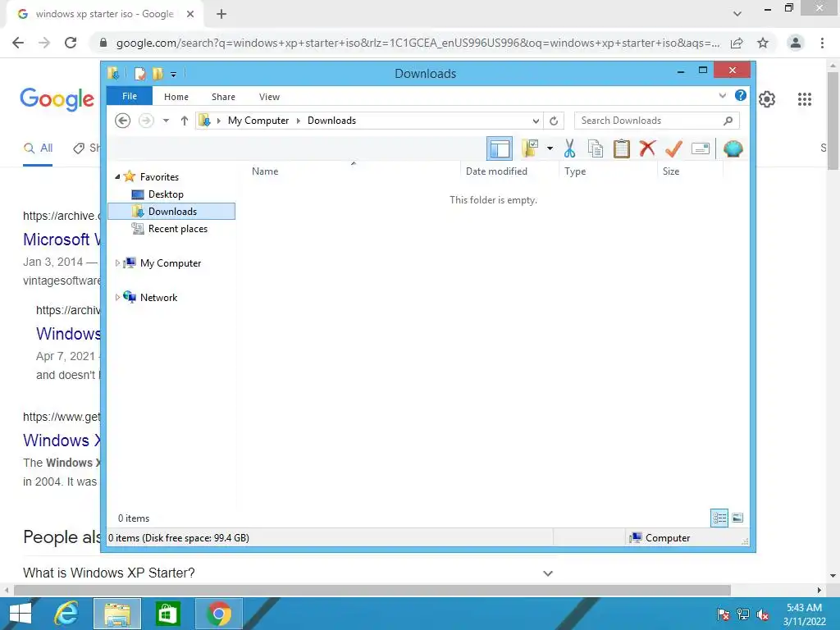The image size is (840, 630).
Task: Open the Chrome profile avatar
Action: (796, 43)
